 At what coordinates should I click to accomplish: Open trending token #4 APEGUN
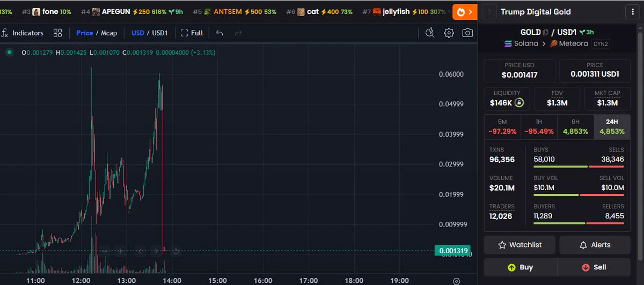pos(132,11)
